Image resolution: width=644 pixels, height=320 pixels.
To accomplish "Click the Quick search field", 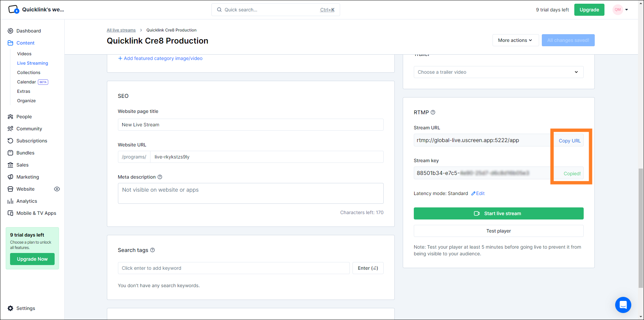I will tap(275, 10).
